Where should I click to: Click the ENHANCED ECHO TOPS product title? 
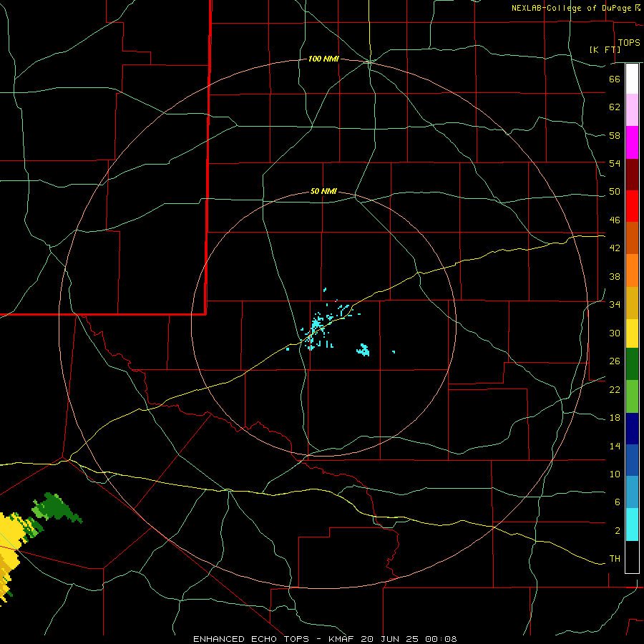pyautogui.click(x=251, y=639)
